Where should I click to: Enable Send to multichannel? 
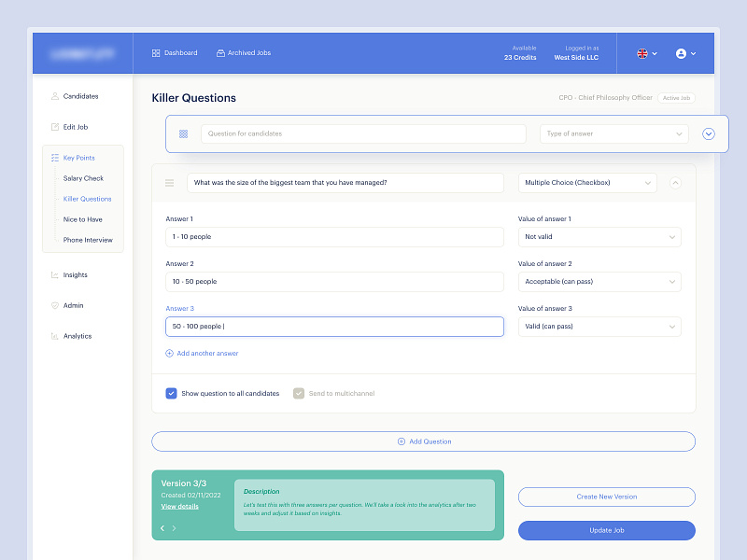click(x=299, y=394)
